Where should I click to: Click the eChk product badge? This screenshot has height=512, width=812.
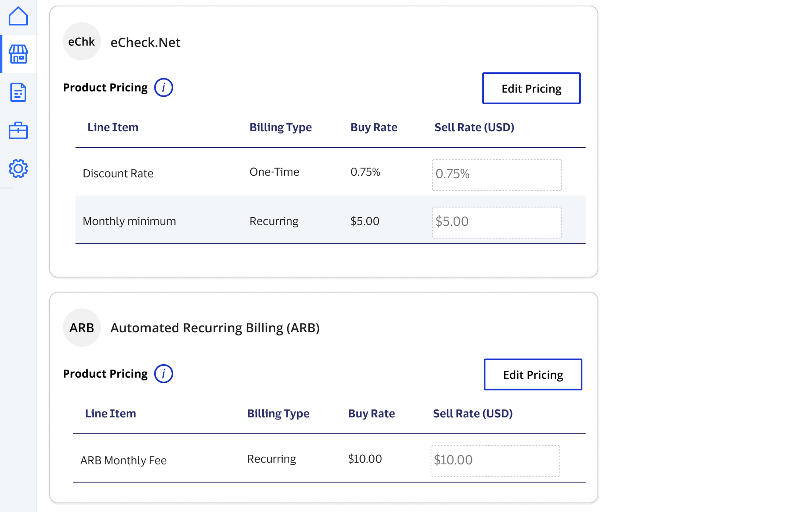(x=82, y=41)
